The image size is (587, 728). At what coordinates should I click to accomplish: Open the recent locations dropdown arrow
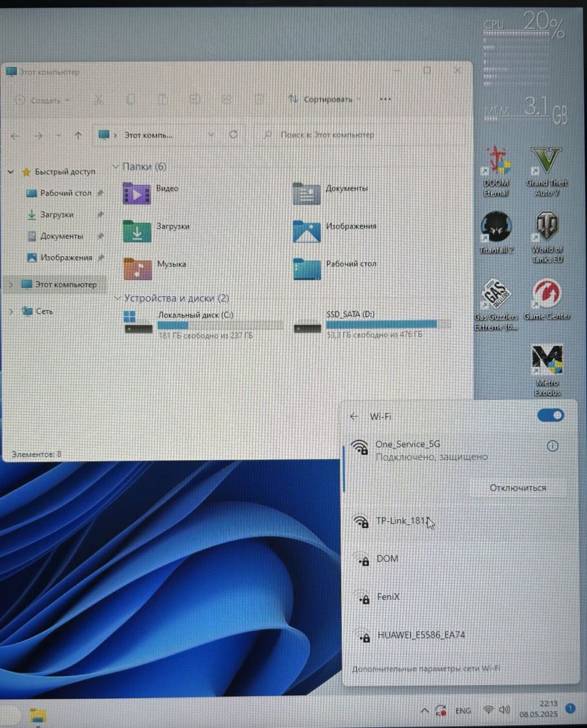tap(58, 135)
